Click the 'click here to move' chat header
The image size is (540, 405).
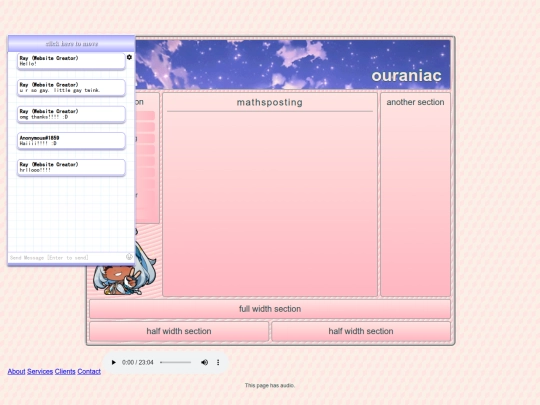[71, 44]
